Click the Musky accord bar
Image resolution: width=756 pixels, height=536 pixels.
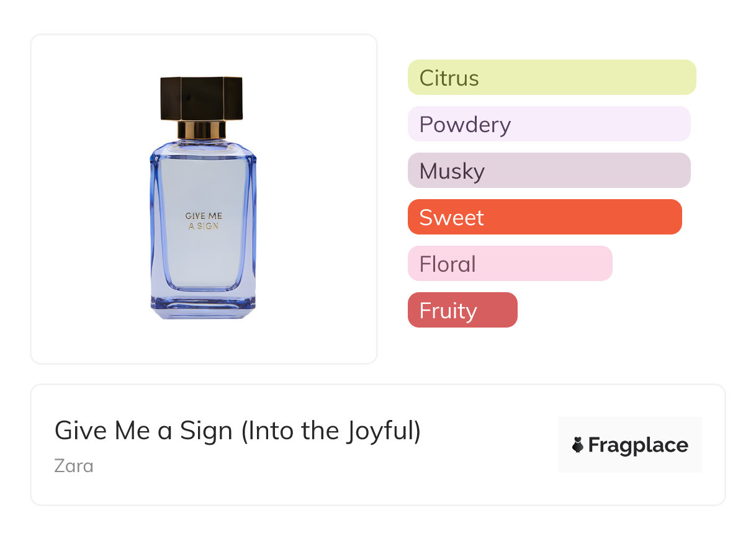[549, 171]
